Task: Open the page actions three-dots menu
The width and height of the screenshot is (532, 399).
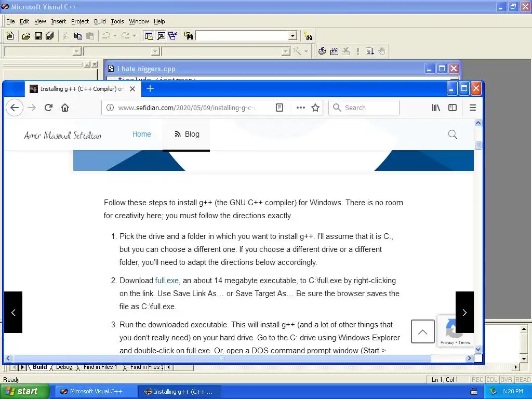Action: (301, 108)
